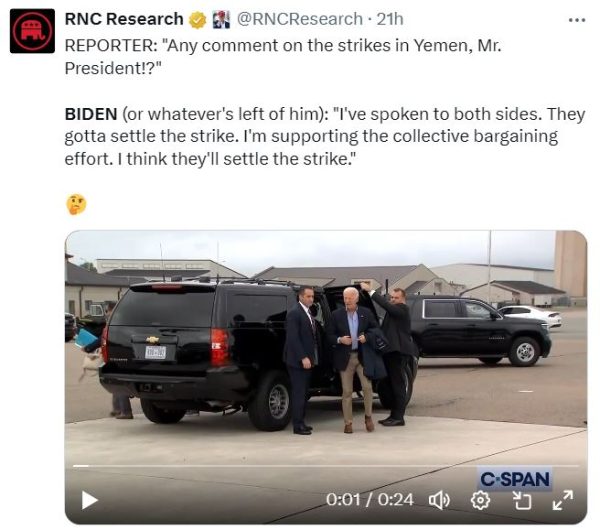Open the RNC Research display name link
Image resolution: width=600 pixels, height=530 pixels.
pos(124,19)
